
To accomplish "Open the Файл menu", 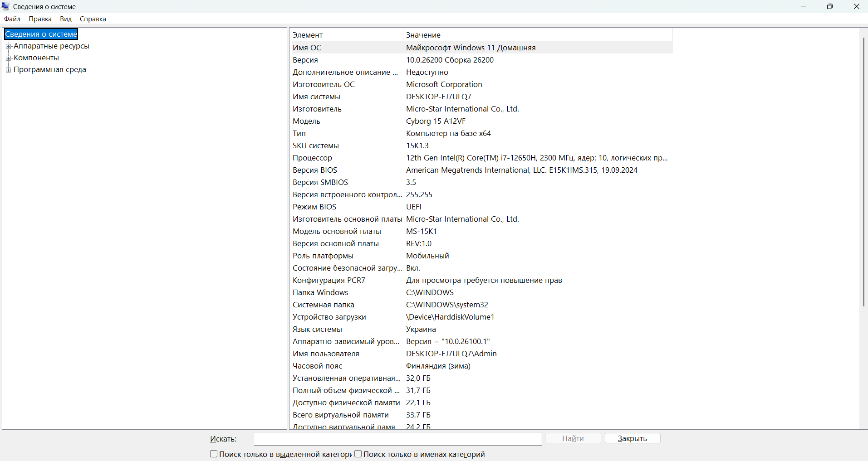I will coord(12,19).
